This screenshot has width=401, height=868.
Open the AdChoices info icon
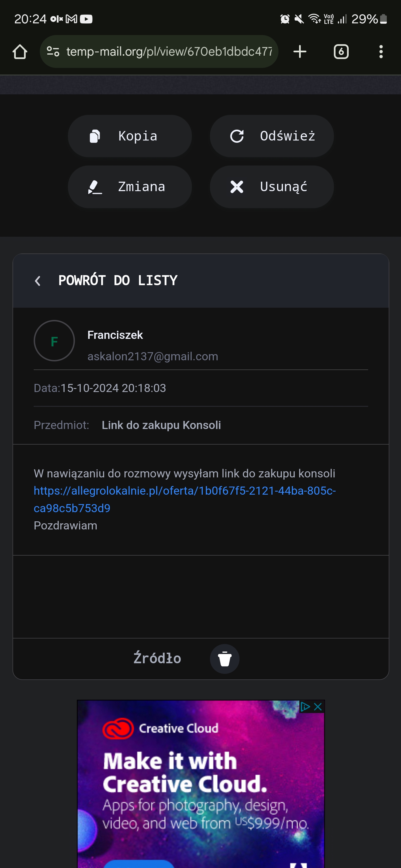pos(305,707)
